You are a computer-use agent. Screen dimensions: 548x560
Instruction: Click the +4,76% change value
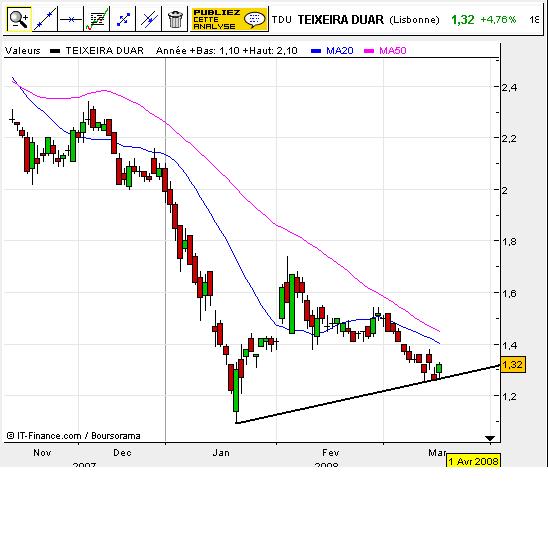498,20
